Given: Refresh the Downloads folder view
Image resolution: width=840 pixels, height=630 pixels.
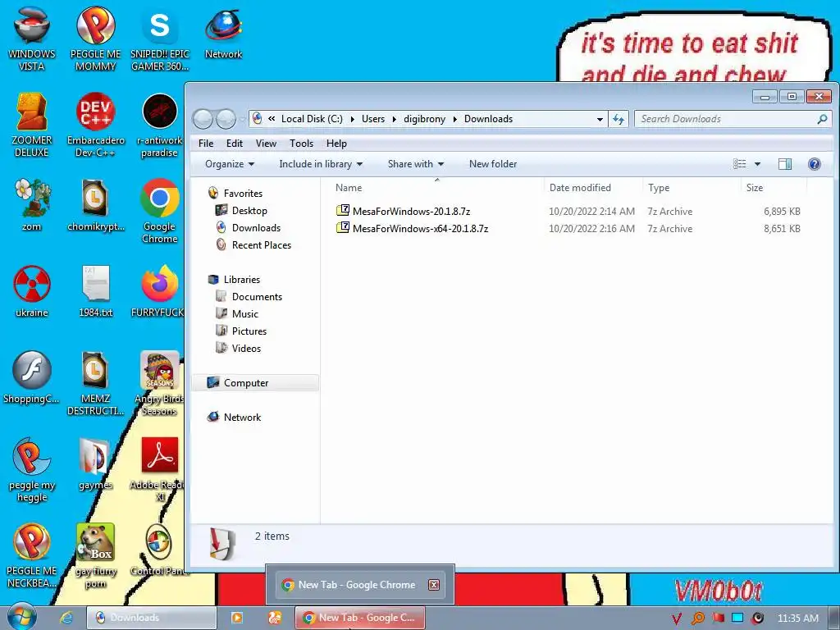Looking at the screenshot, I should pos(619,119).
